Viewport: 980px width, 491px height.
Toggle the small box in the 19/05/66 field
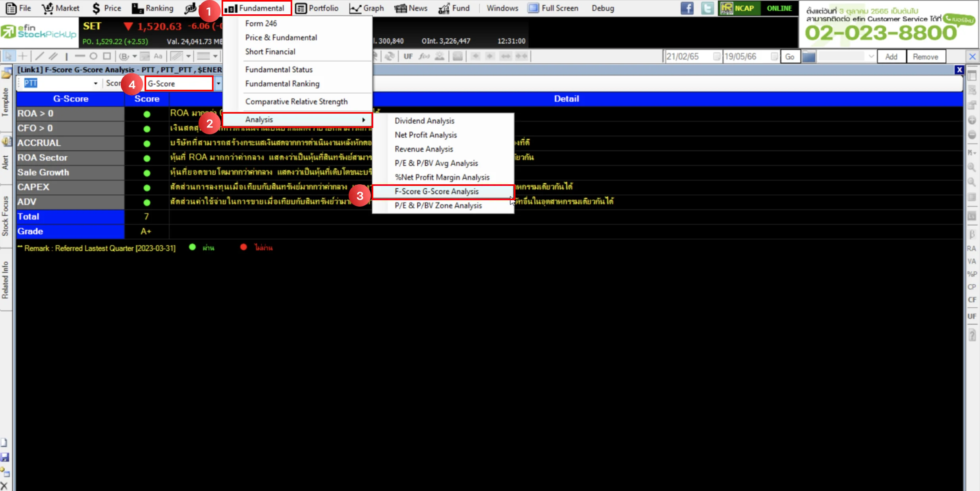pos(774,56)
